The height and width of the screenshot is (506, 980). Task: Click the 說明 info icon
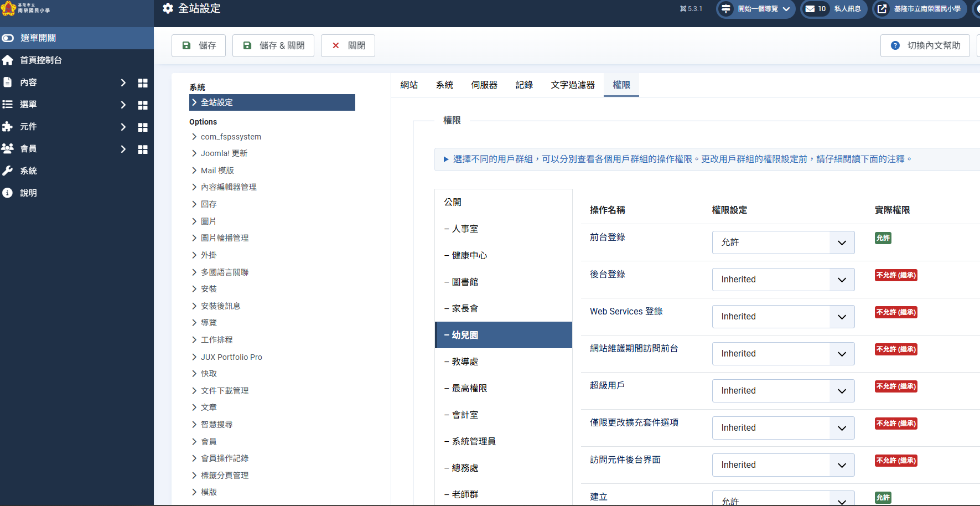8,193
